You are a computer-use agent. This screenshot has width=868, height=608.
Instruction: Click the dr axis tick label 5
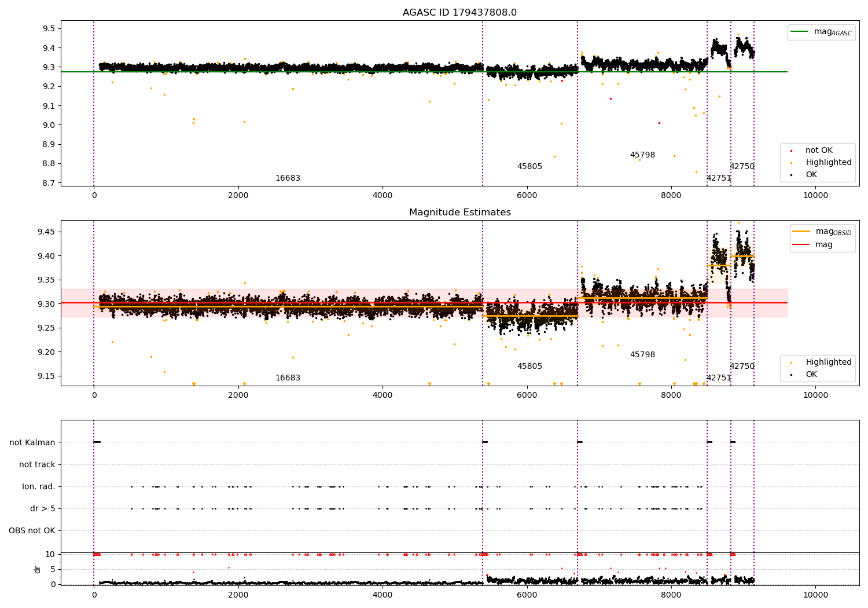tap(53, 569)
